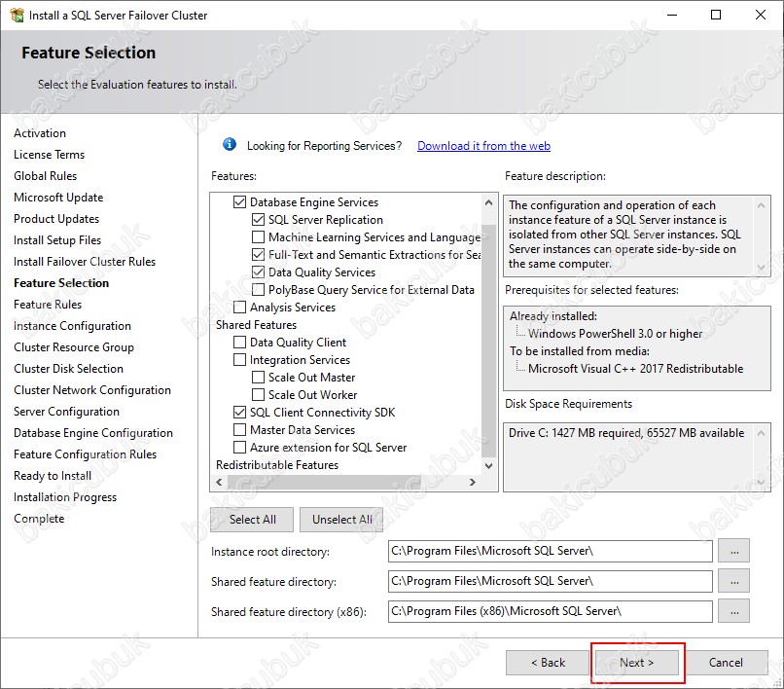Click the Features list vertical scrollbar thumb
This screenshot has height=689, width=784.
tap(488, 341)
